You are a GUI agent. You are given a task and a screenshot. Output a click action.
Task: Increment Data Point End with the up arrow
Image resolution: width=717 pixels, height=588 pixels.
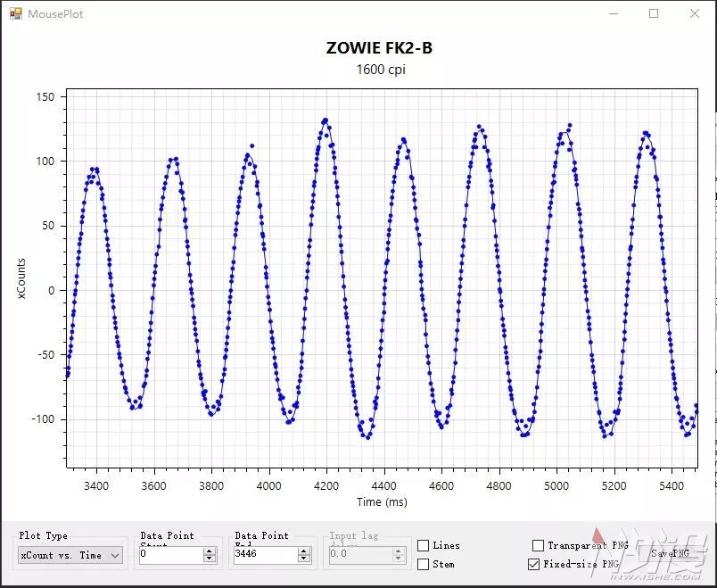point(303,551)
